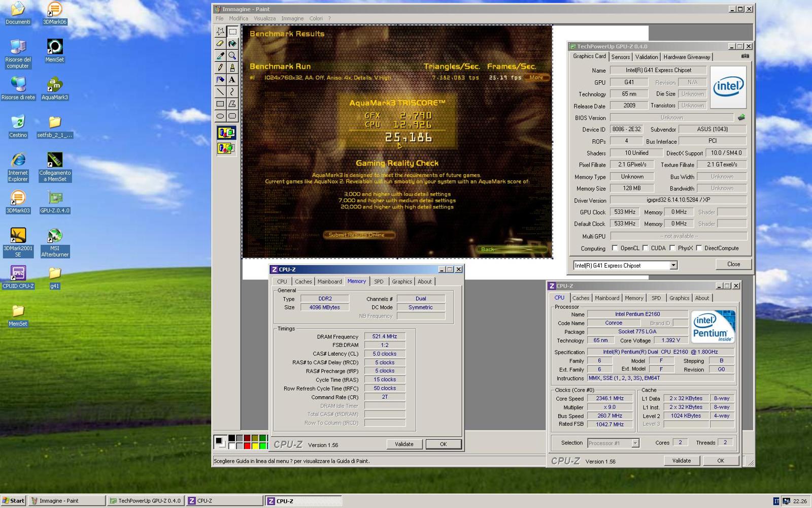
Task: Pick the dark green swatch in Paint palette
Action: point(263,438)
